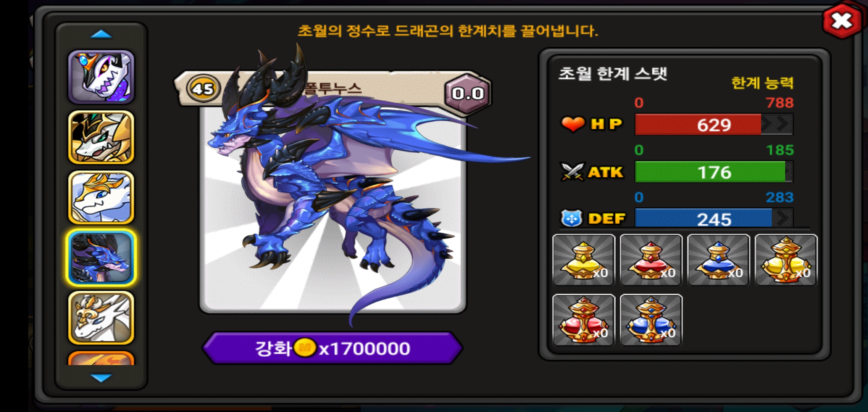Choose the highlighted blue dragon portrait
Viewport: 868px width, 412px height.
(101, 257)
